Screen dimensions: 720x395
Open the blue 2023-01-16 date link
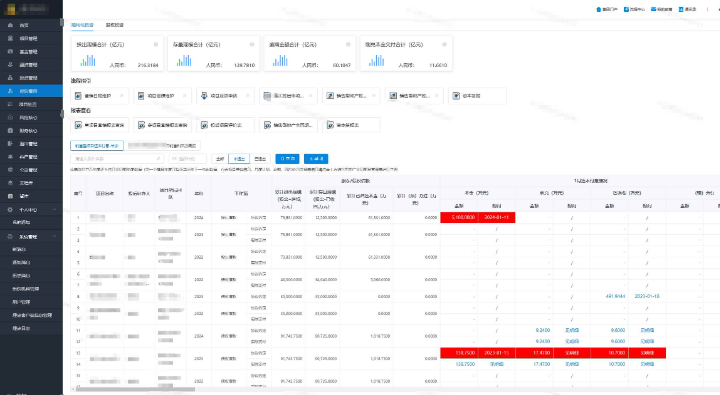[647, 296]
